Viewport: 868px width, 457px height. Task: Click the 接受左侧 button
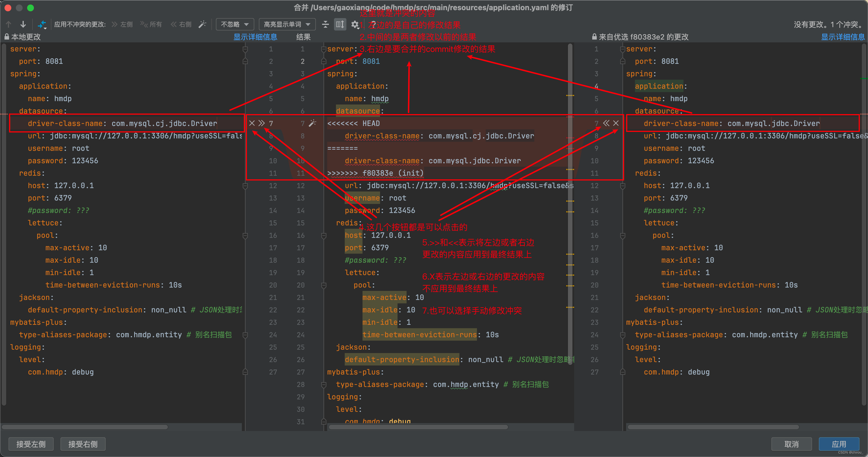click(31, 444)
